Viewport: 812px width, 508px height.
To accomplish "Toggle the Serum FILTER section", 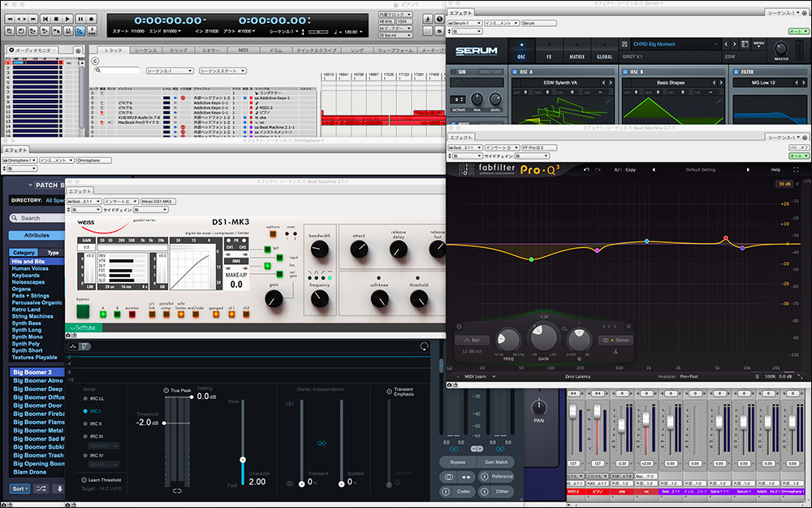I will click(736, 72).
